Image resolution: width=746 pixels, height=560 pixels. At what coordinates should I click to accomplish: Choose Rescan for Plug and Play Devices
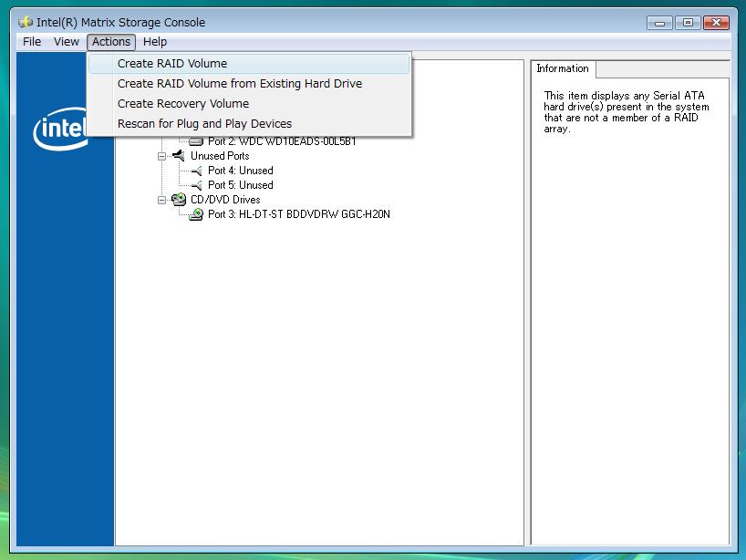[x=249, y=124]
